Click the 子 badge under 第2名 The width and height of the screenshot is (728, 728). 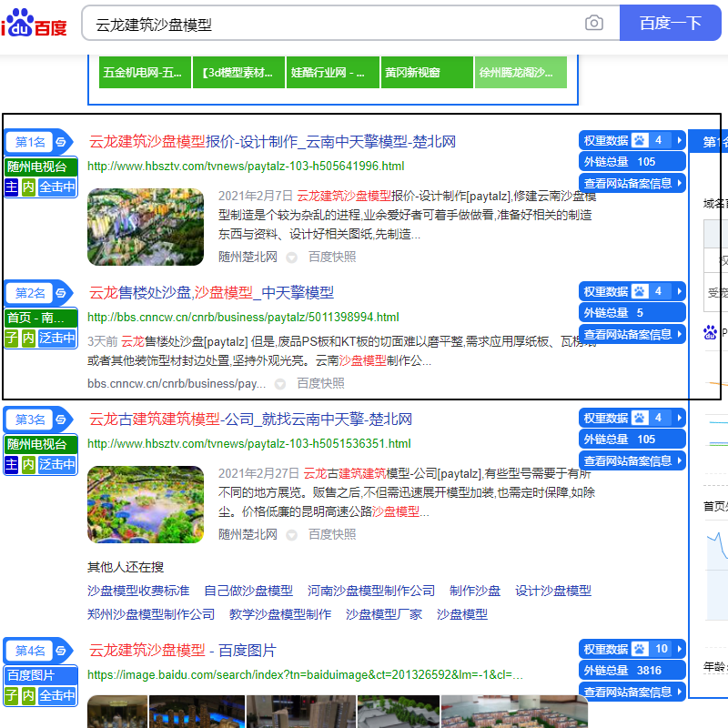[x=11, y=338]
